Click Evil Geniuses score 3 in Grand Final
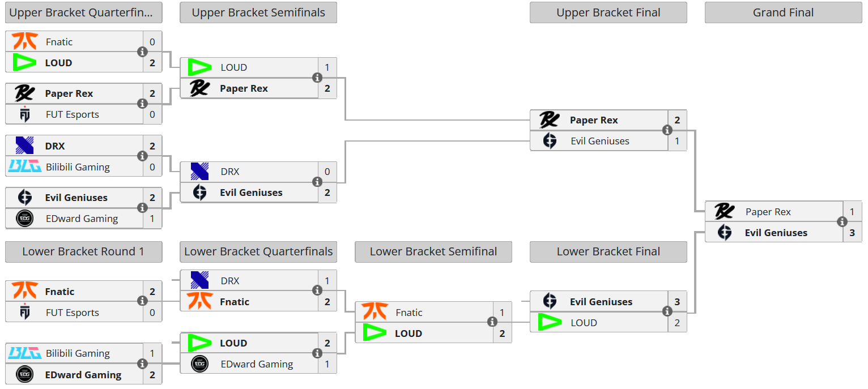This screenshot has width=868, height=389. coord(852,233)
